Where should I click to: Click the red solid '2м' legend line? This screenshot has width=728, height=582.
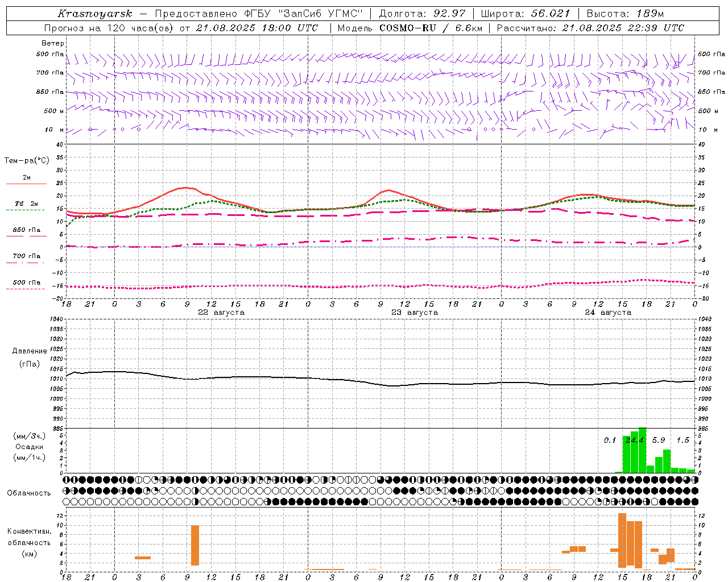(x=26, y=184)
